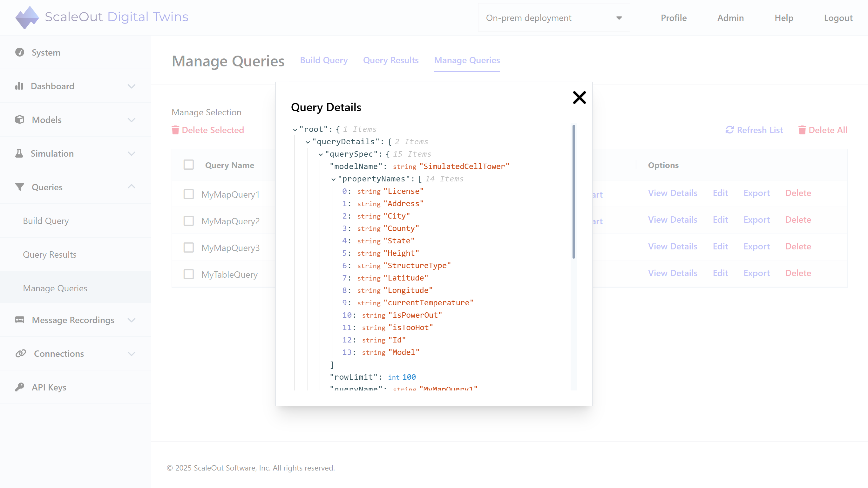Viewport: 868px width, 488px height.
Task: Click the API Keys key icon
Action: [20, 387]
